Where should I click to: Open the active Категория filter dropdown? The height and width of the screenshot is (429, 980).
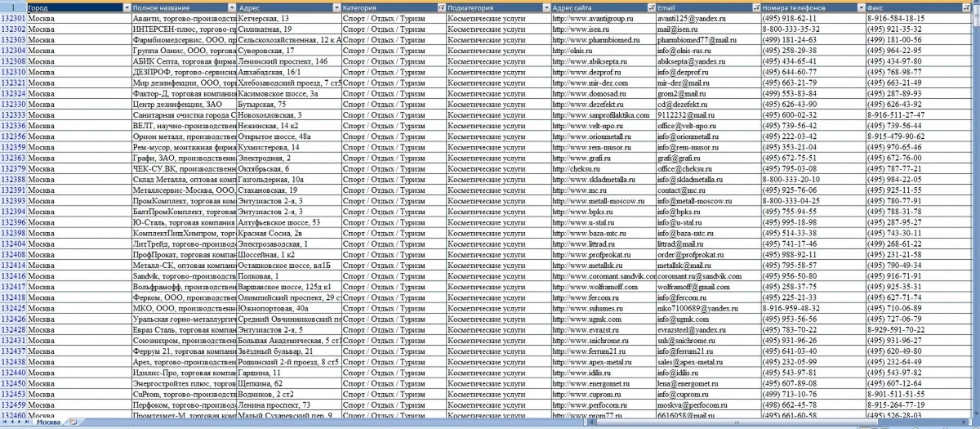[x=442, y=7]
